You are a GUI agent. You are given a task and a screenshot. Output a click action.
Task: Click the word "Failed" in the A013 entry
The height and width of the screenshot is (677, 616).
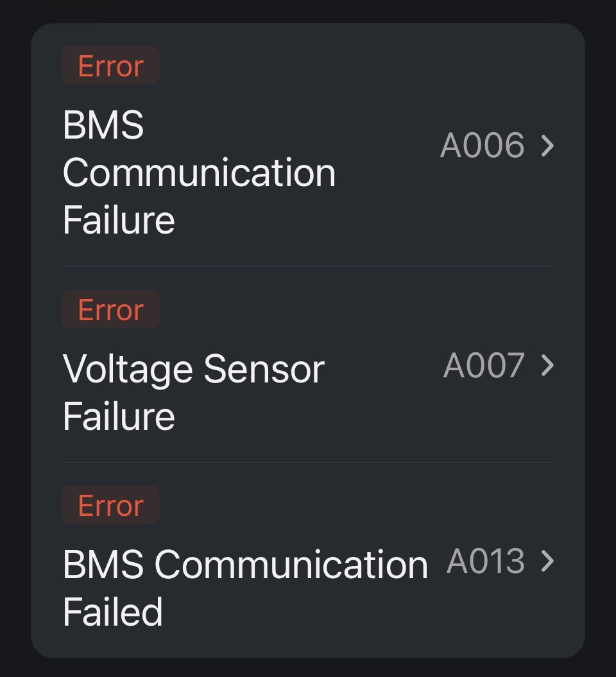[x=112, y=612]
